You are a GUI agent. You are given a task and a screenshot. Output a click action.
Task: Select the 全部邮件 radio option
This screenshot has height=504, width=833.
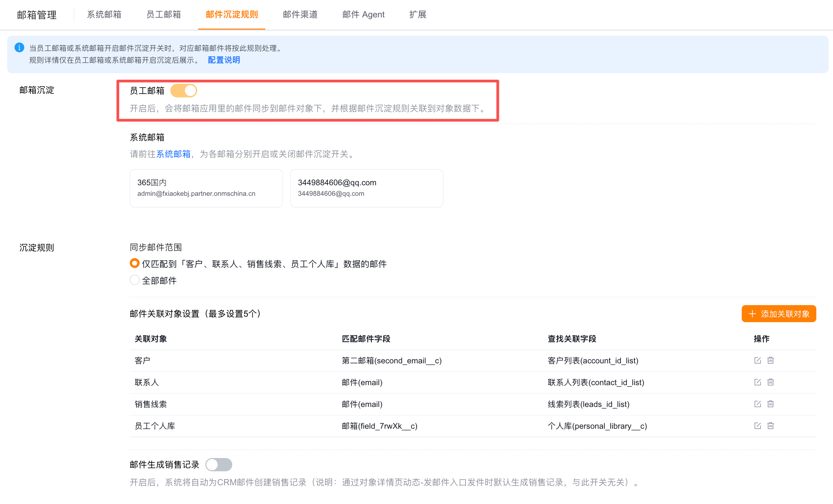[x=135, y=280]
